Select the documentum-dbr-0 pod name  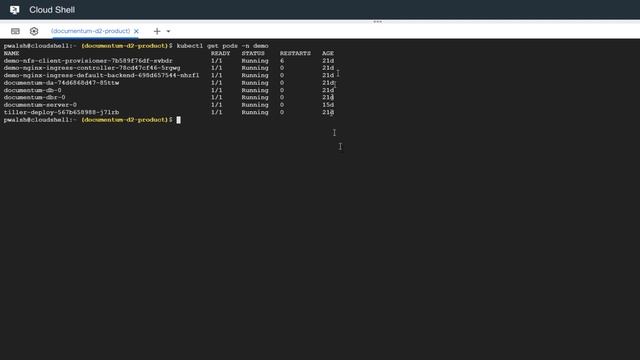tap(34, 97)
